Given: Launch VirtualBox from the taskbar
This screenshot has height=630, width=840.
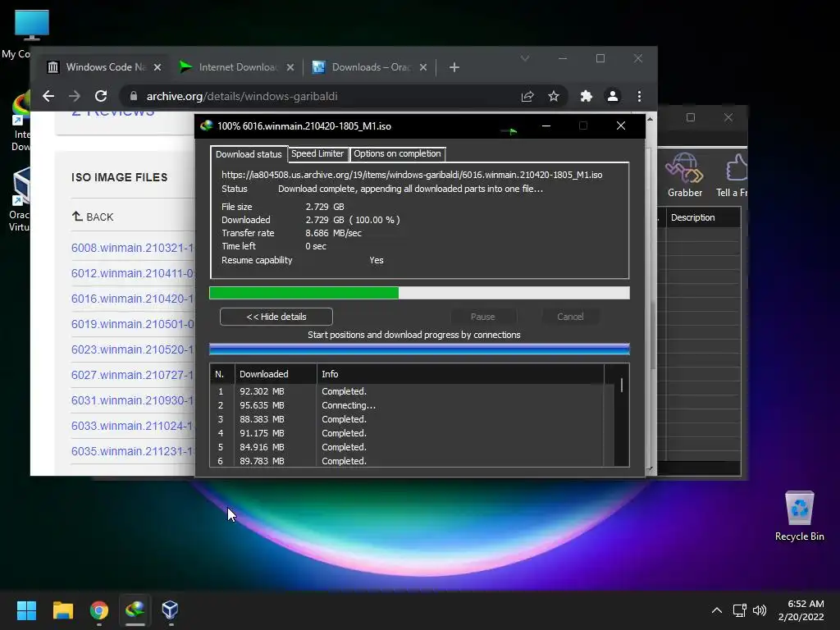Looking at the screenshot, I should coord(170,610).
